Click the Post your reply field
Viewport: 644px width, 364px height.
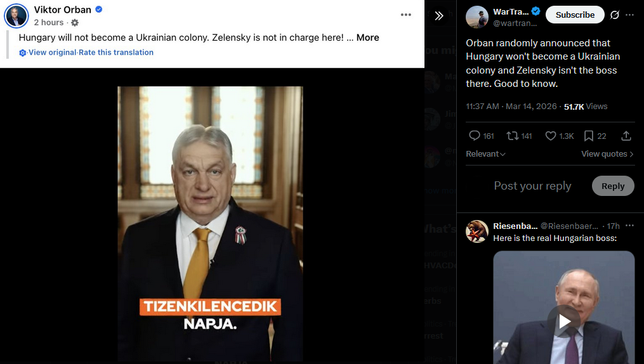pyautogui.click(x=532, y=186)
